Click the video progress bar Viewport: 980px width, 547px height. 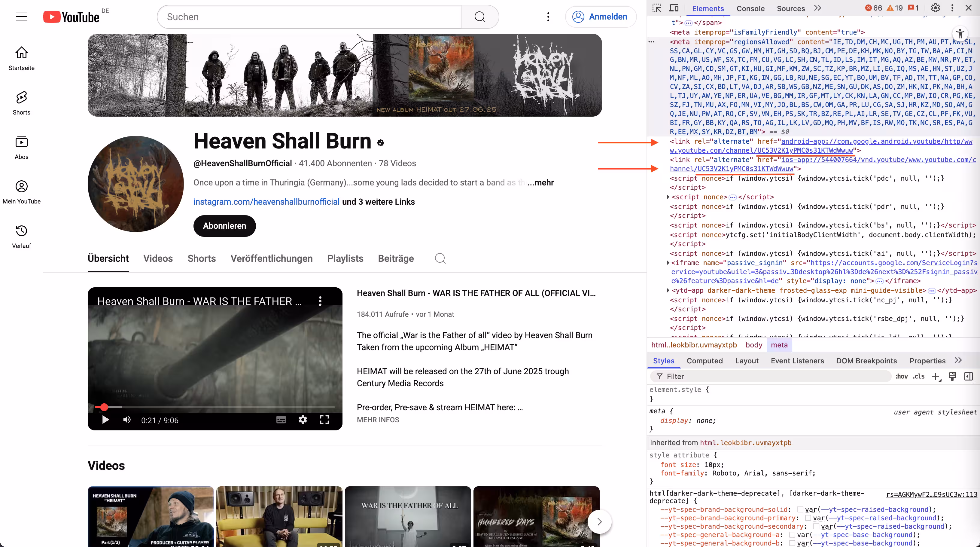(x=215, y=407)
